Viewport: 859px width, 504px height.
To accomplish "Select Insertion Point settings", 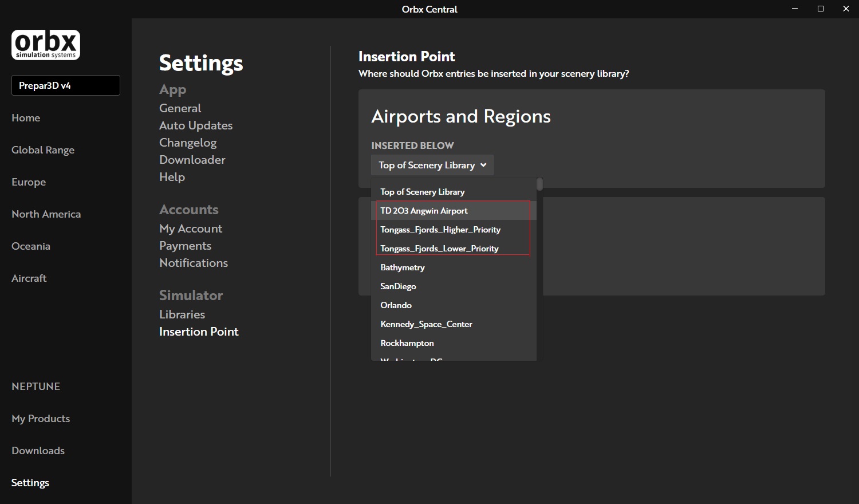I will (199, 331).
